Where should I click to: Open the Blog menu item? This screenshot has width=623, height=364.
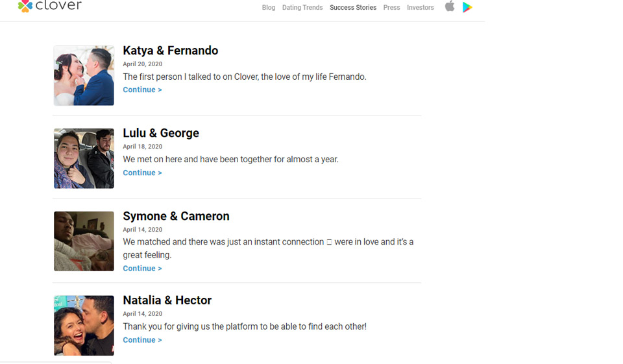[269, 8]
